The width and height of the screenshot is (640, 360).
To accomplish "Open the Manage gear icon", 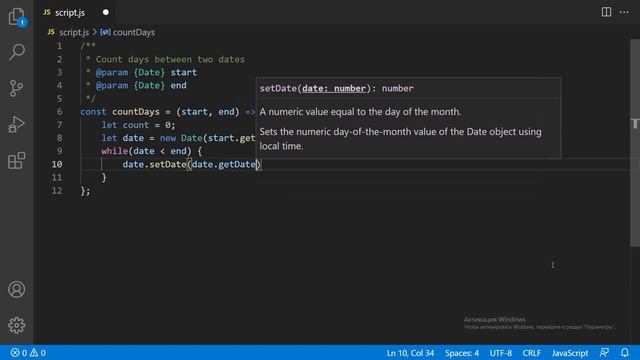I will pyautogui.click(x=17, y=325).
